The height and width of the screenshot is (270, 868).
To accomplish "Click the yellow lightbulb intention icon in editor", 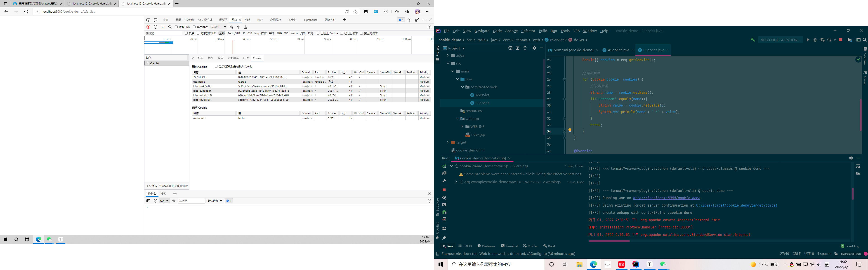I will pyautogui.click(x=570, y=130).
